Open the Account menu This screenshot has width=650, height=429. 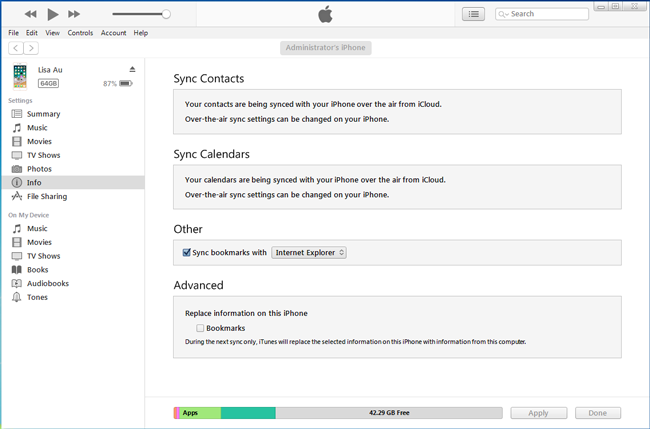113,33
